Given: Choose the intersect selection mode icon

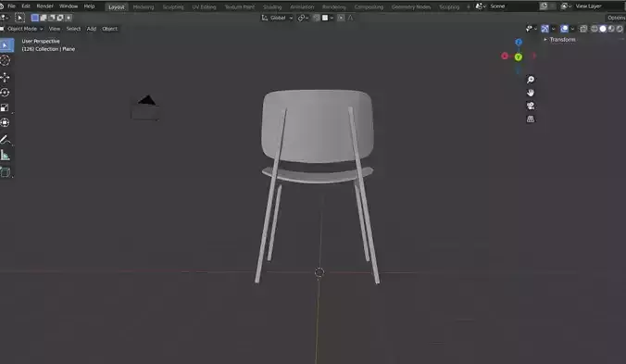Looking at the screenshot, I should (x=69, y=18).
